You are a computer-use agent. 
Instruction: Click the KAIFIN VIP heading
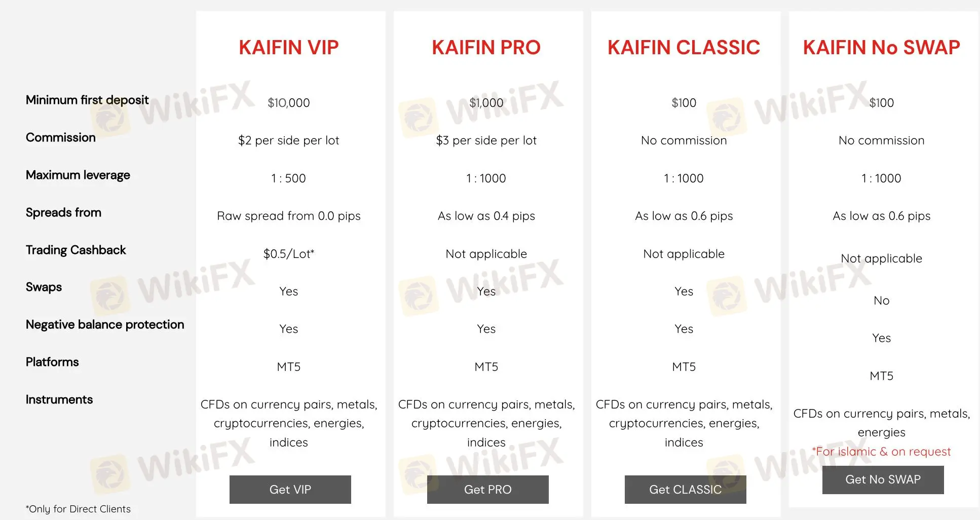pyautogui.click(x=288, y=48)
